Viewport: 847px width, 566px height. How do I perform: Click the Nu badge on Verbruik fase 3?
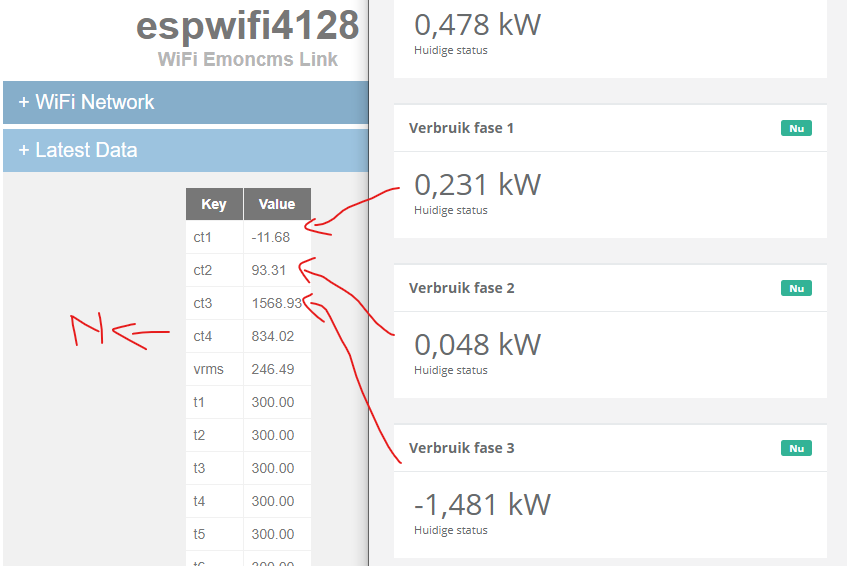[x=796, y=448]
